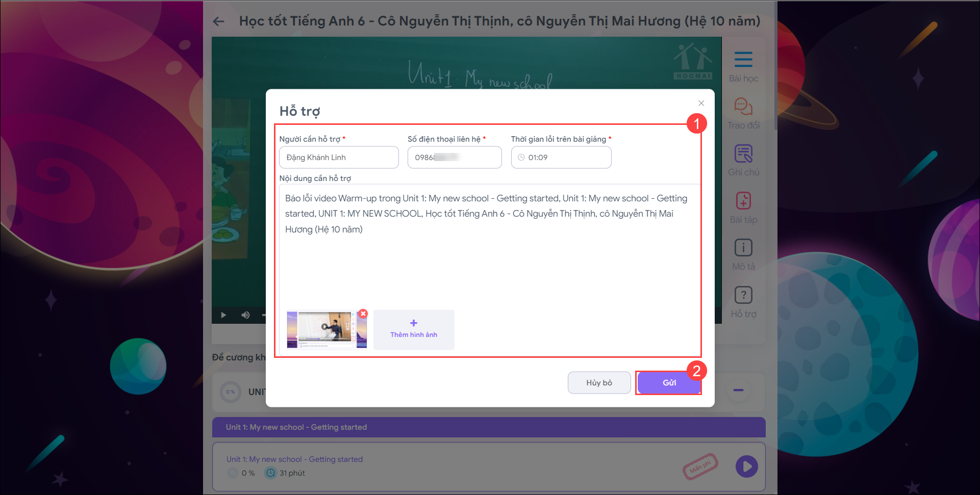This screenshot has width=980, height=495.
Task: Cancel with the Hủy bỏ button
Action: tap(599, 383)
